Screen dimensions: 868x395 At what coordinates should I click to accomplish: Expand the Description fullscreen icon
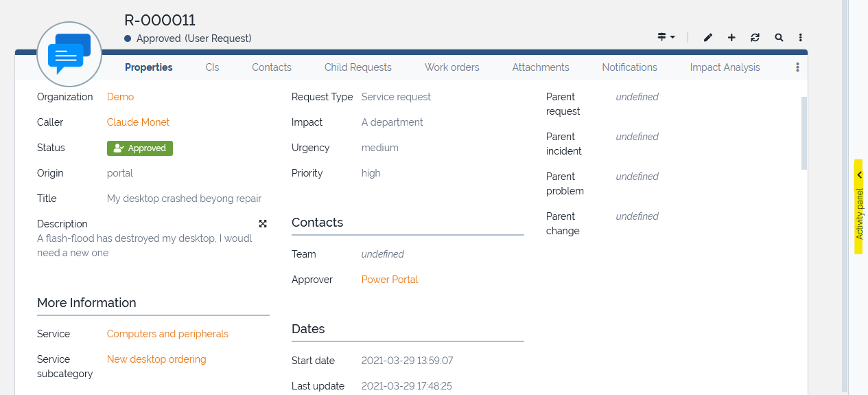(263, 224)
